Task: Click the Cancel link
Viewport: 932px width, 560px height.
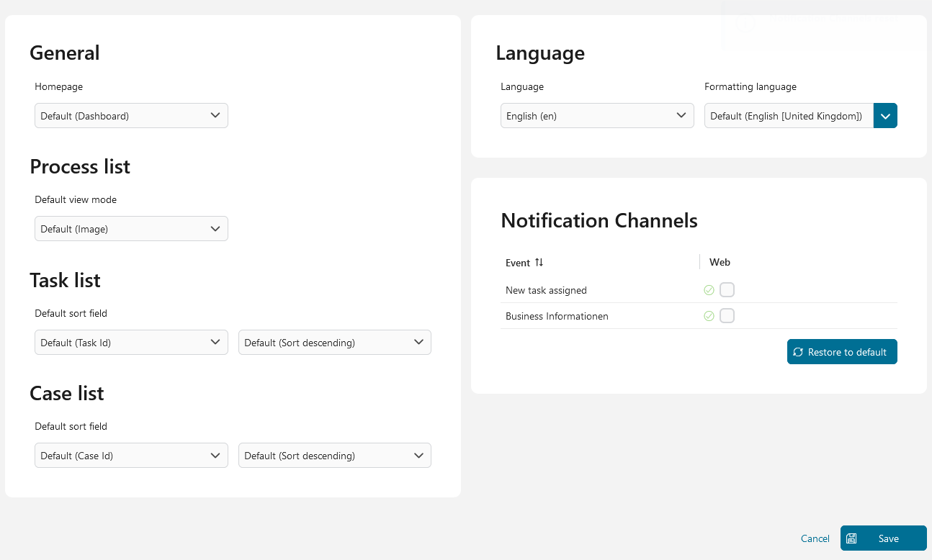Action: 815,538
